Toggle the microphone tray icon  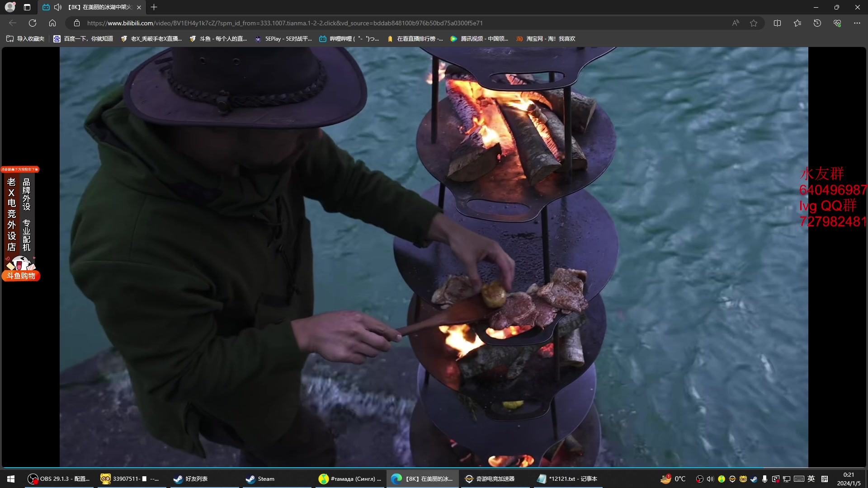coord(764,479)
